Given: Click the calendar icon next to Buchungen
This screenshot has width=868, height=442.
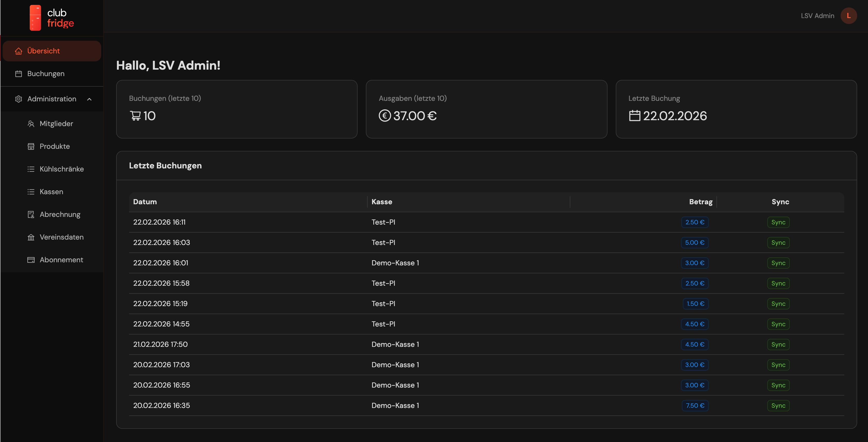Looking at the screenshot, I should (19, 74).
